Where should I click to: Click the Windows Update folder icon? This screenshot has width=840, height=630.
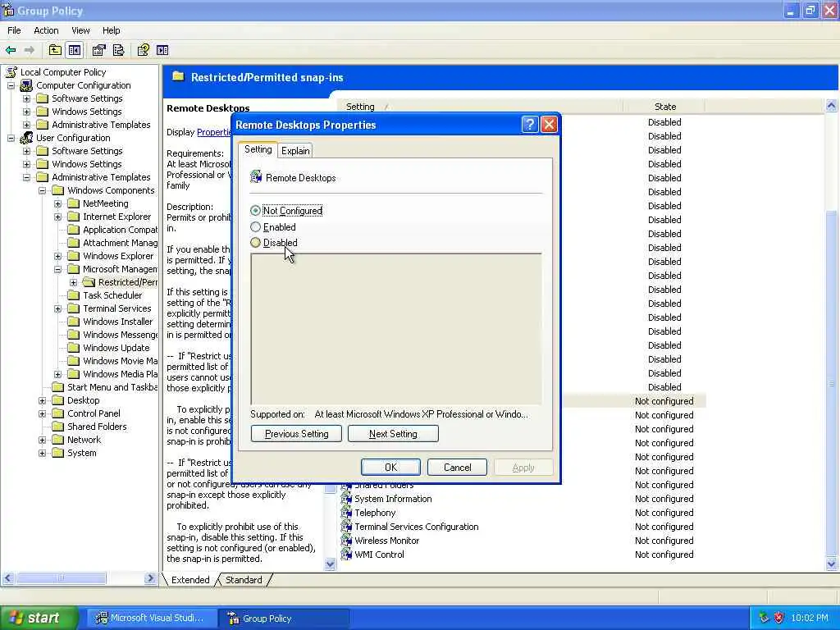pyautogui.click(x=73, y=348)
